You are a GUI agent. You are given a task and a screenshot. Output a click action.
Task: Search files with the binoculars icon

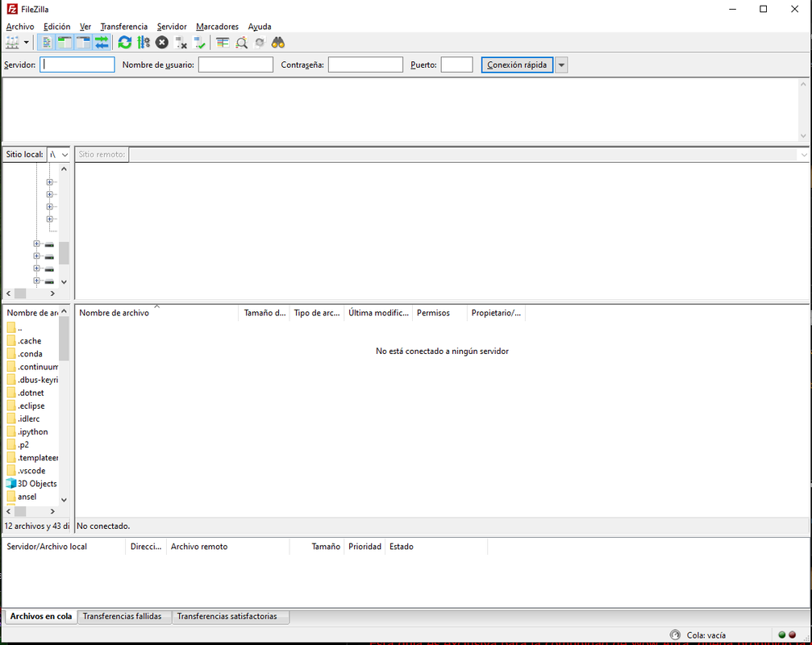click(x=279, y=43)
